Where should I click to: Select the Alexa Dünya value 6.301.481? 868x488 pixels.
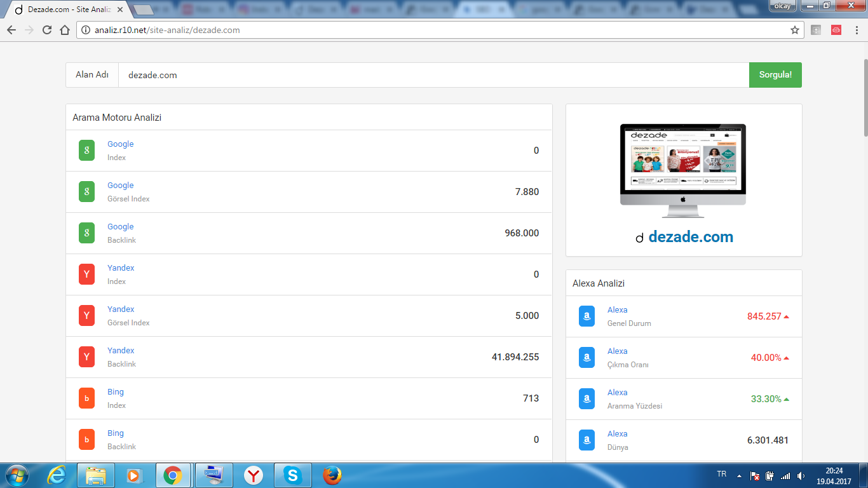point(768,440)
